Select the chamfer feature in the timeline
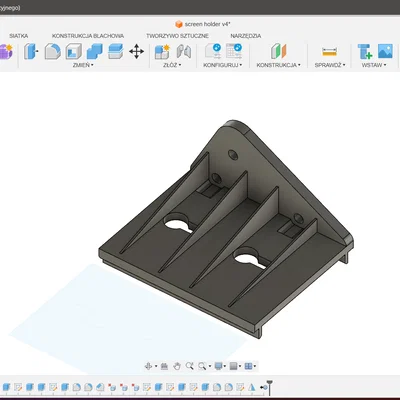Image resolution: width=400 pixels, height=400 pixels. tap(100, 387)
